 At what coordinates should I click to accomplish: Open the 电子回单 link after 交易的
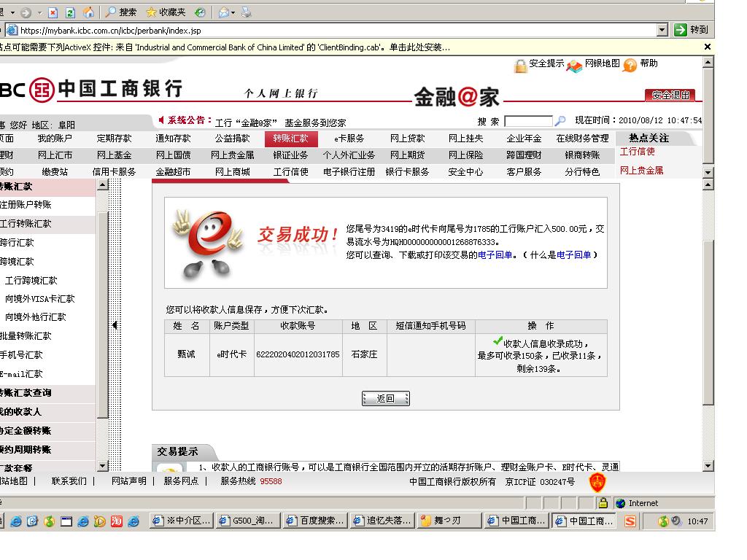[x=495, y=255]
